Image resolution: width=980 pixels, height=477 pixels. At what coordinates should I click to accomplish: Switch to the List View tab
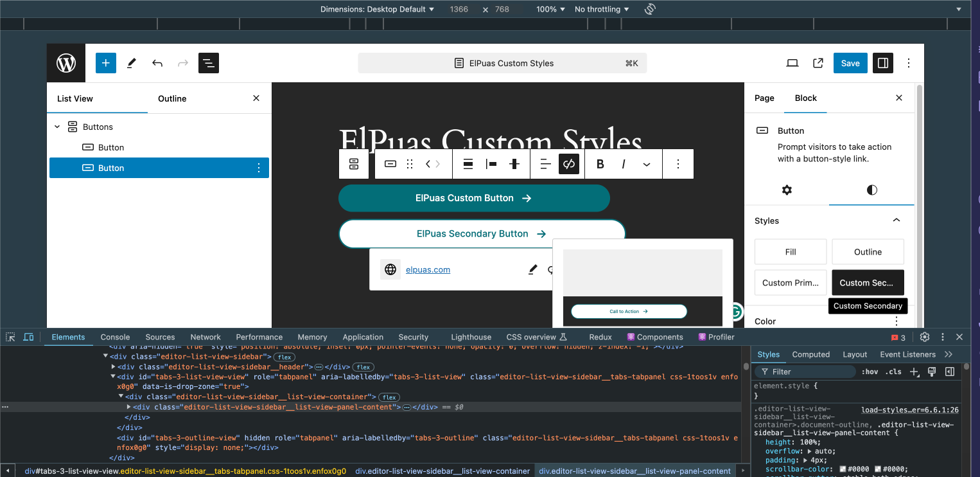(x=75, y=98)
